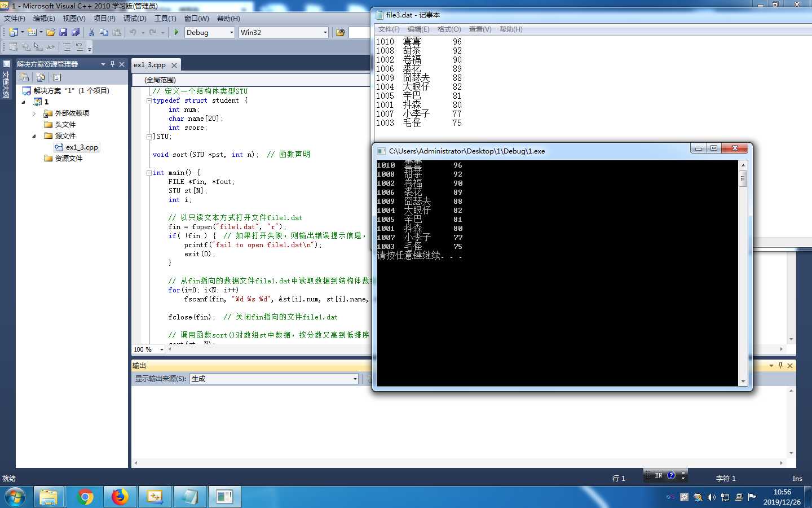The height and width of the screenshot is (508, 812).
Task: Click the EN language bar indicator
Action: tap(658, 475)
